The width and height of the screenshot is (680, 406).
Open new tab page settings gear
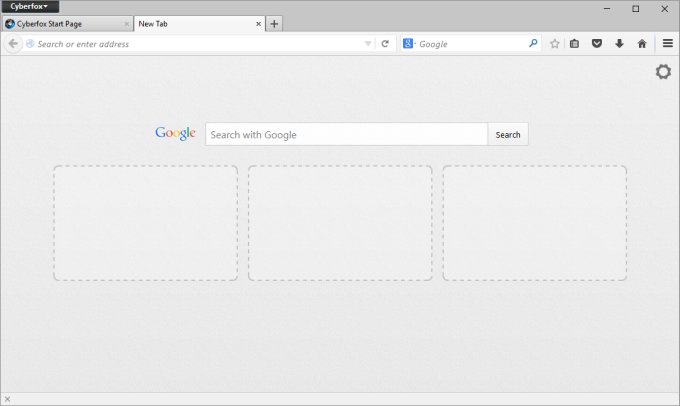663,72
